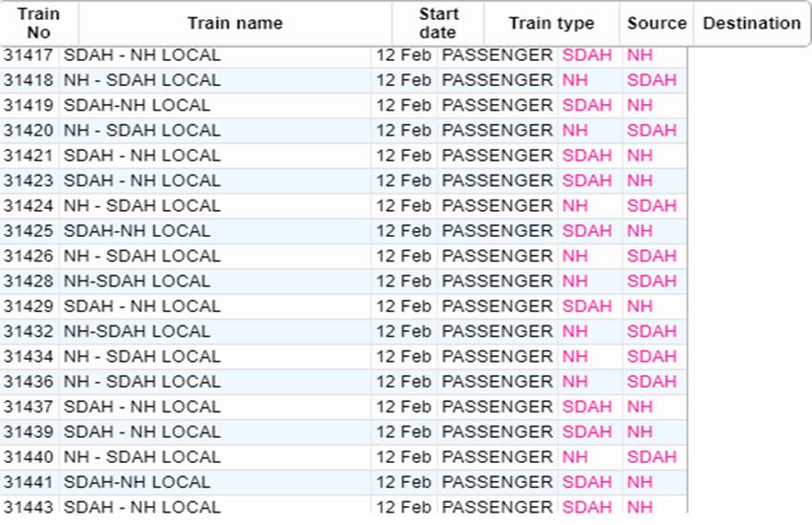
Task: Click train name of train 31421
Action: pos(141,156)
